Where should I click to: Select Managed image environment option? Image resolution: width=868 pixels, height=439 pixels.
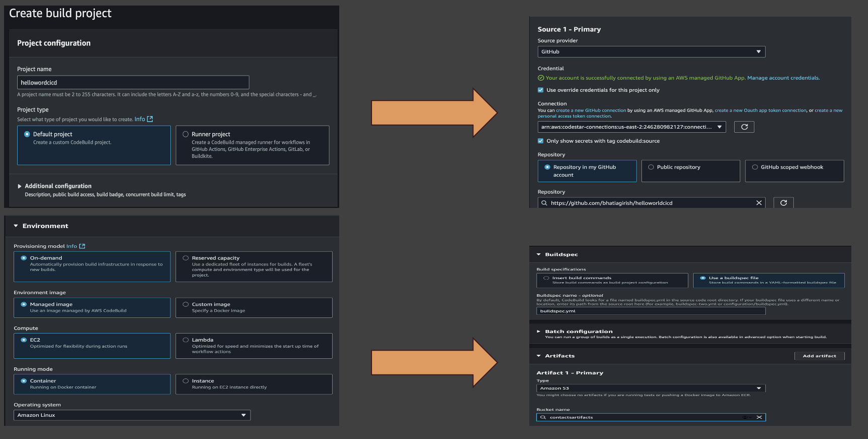[x=92, y=307]
